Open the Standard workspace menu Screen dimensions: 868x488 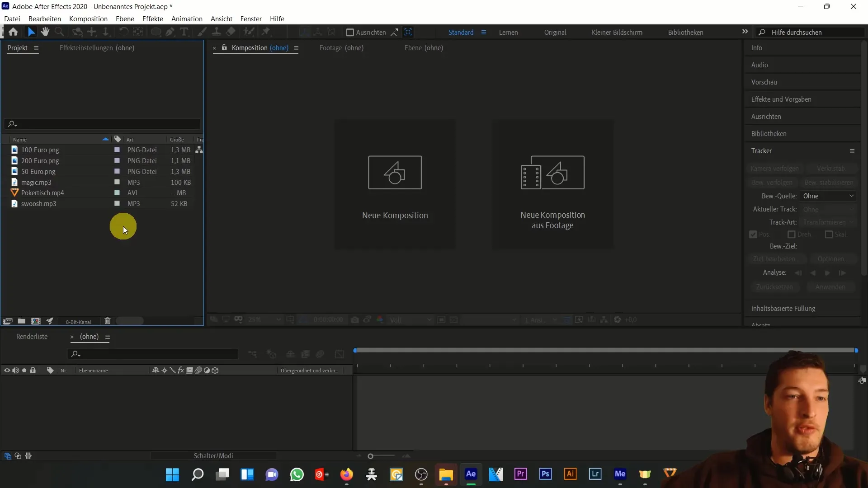pyautogui.click(x=484, y=33)
